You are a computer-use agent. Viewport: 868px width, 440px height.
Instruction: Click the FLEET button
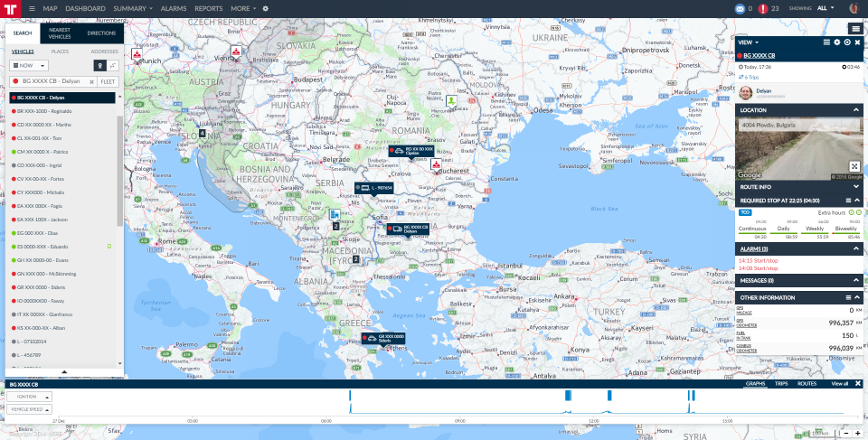click(x=108, y=81)
